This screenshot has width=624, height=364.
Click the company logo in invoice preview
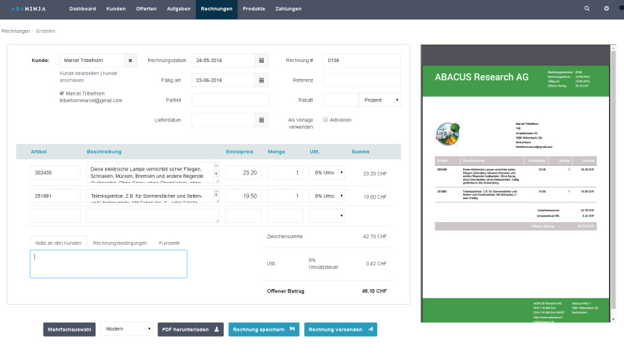(x=447, y=134)
